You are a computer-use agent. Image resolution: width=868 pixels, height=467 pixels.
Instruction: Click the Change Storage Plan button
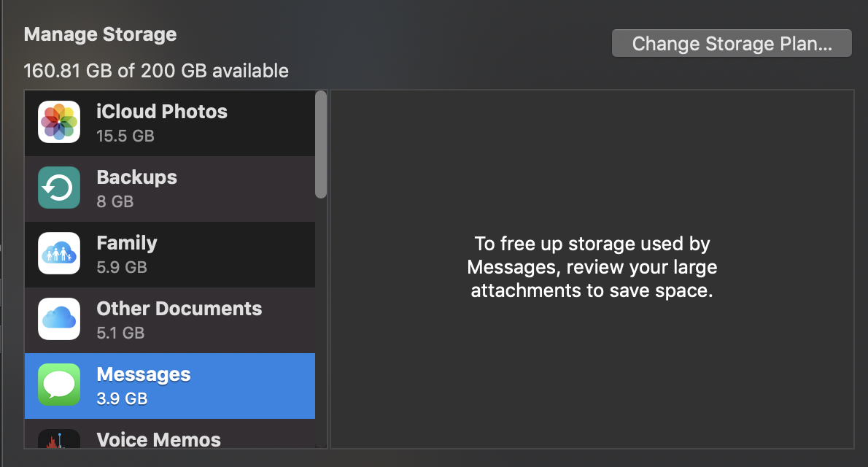(732, 43)
